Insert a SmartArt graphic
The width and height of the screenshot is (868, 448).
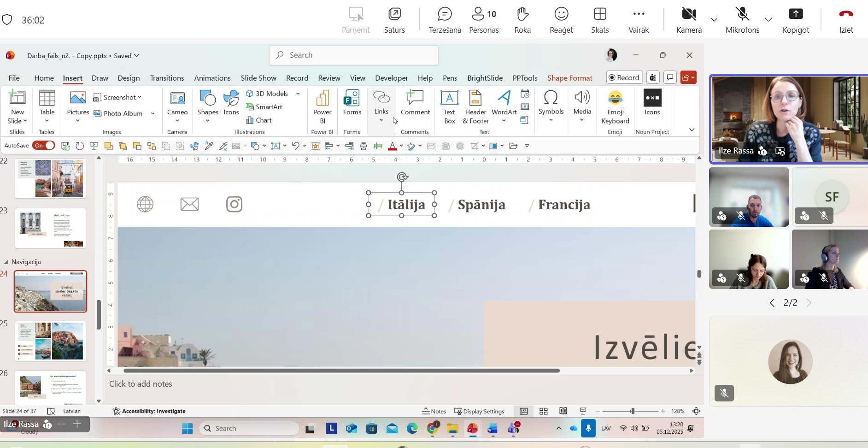[x=265, y=106]
